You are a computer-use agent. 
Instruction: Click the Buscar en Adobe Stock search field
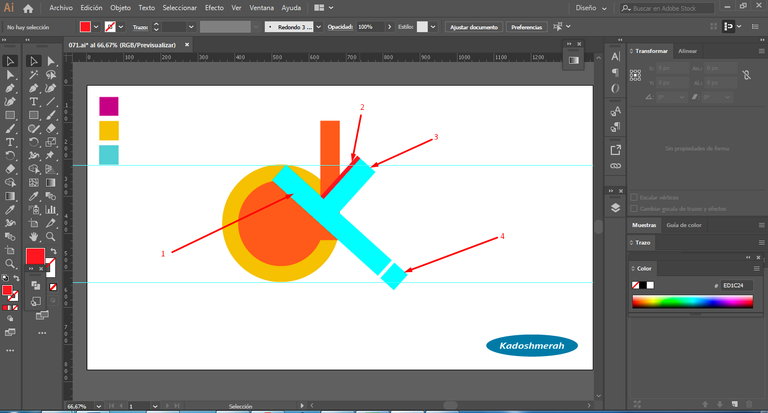[x=667, y=8]
